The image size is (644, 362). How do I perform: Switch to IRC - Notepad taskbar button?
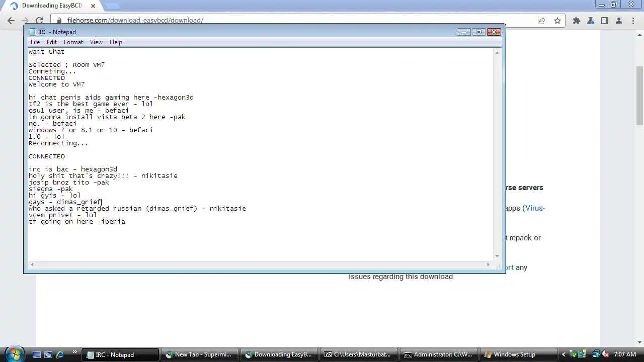[x=121, y=354]
